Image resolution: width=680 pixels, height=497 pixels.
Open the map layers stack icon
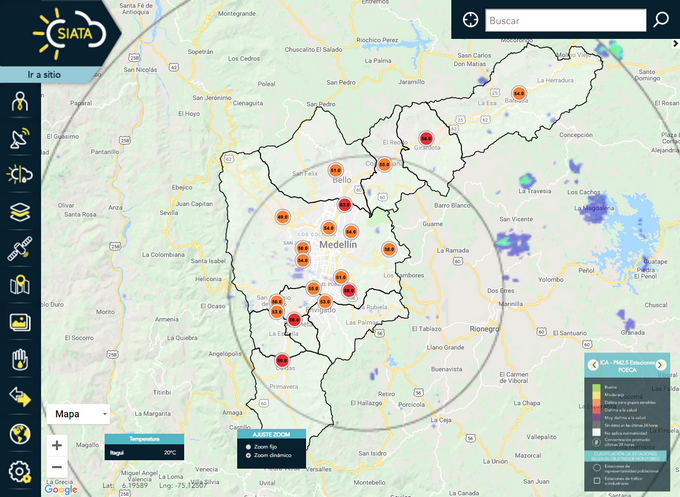pyautogui.click(x=20, y=212)
